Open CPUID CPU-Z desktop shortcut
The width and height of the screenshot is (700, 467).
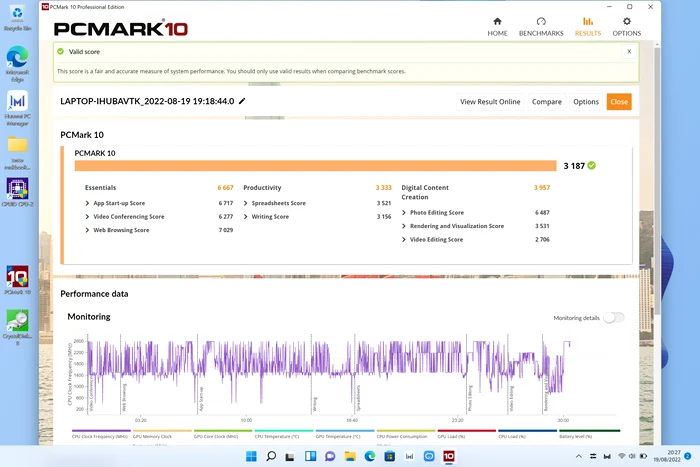(x=17, y=192)
